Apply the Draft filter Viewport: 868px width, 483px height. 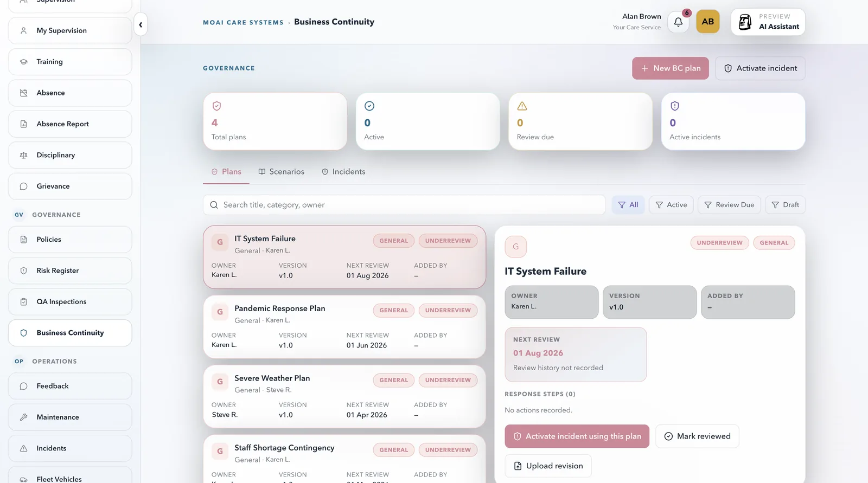coord(785,205)
